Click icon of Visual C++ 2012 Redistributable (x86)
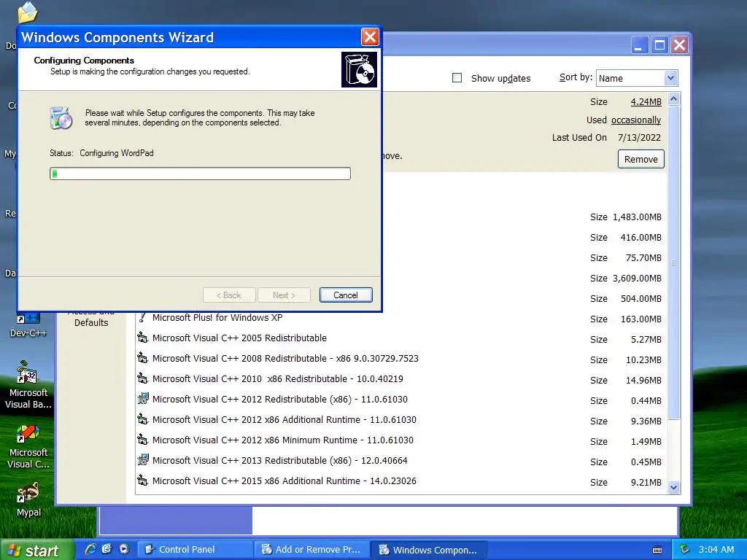The height and width of the screenshot is (560, 747). click(142, 399)
